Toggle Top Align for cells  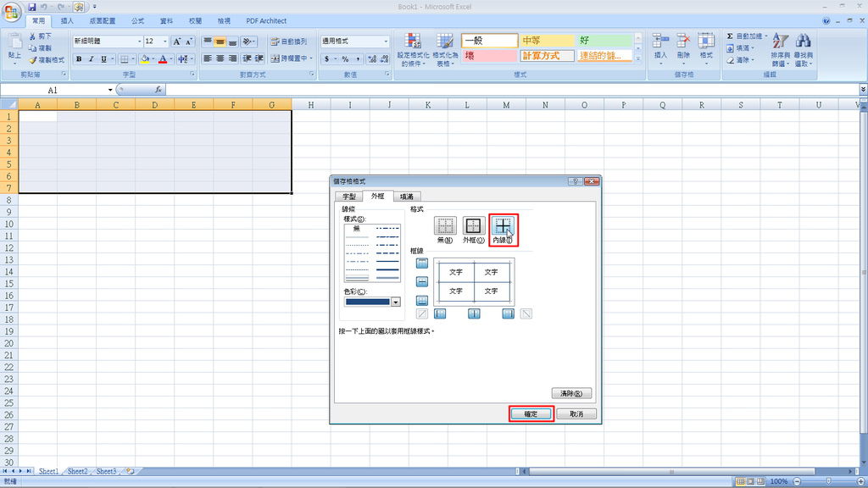click(x=208, y=42)
